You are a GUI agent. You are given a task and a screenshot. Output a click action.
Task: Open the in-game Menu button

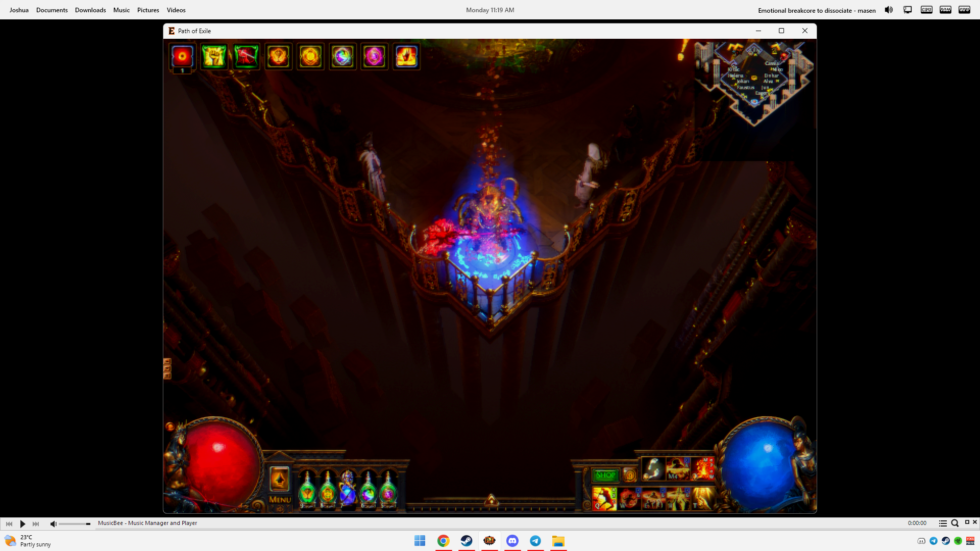pos(280,499)
